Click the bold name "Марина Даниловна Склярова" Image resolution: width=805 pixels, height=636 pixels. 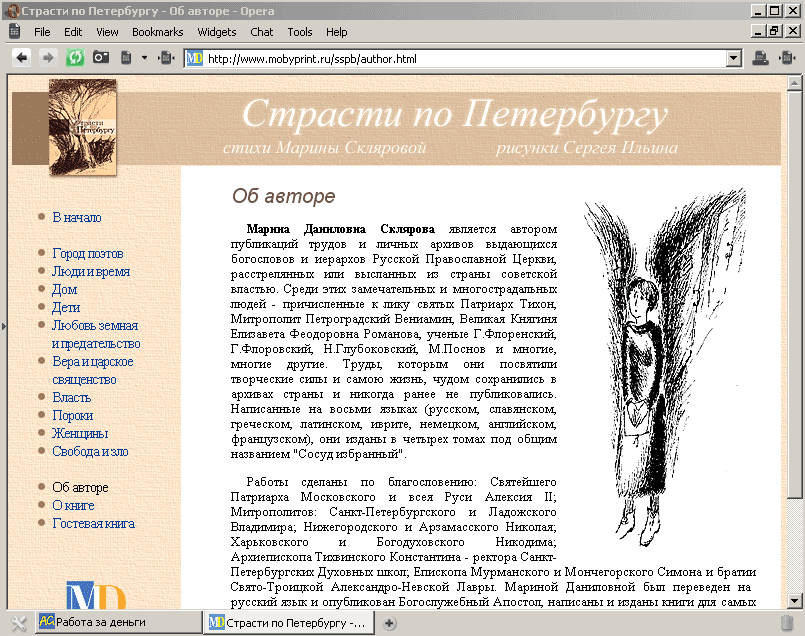click(340, 229)
